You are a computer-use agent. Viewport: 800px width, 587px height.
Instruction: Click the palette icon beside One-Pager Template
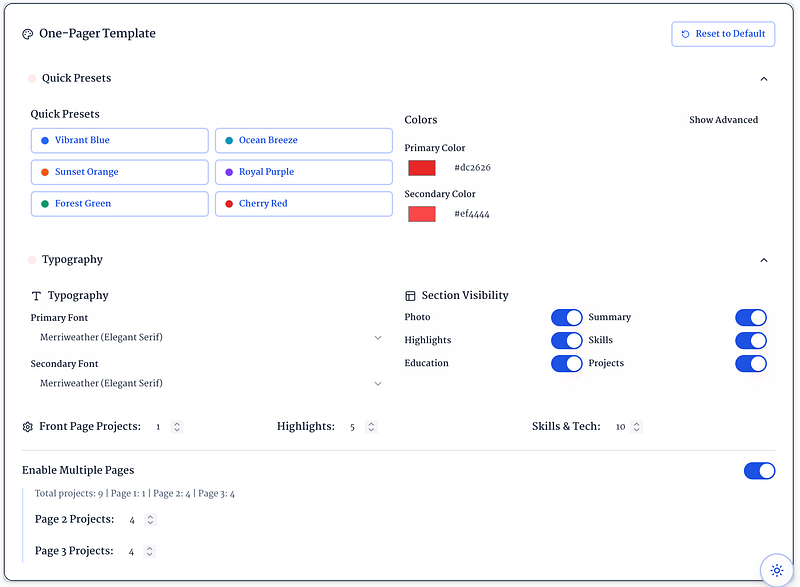point(28,34)
